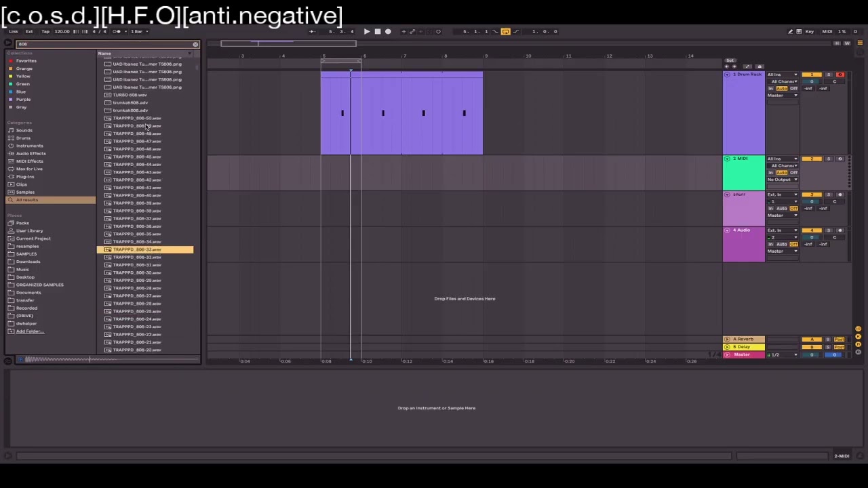
Task: Start playback with the Play button
Action: point(367,31)
